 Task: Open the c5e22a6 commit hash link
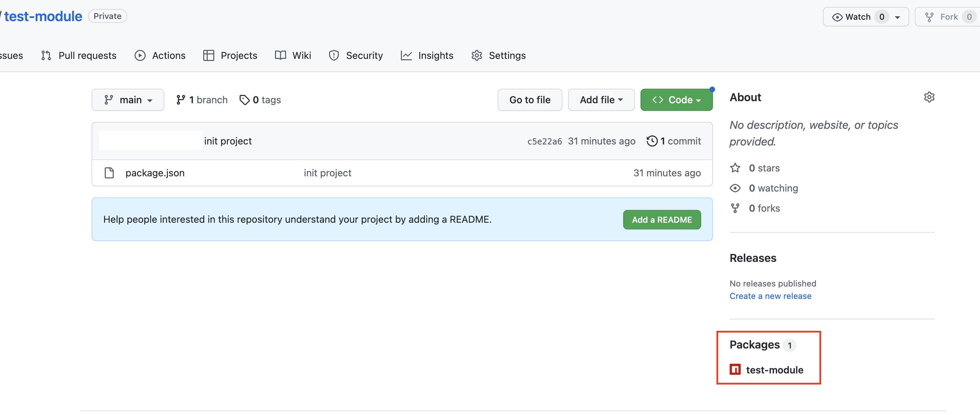point(544,141)
